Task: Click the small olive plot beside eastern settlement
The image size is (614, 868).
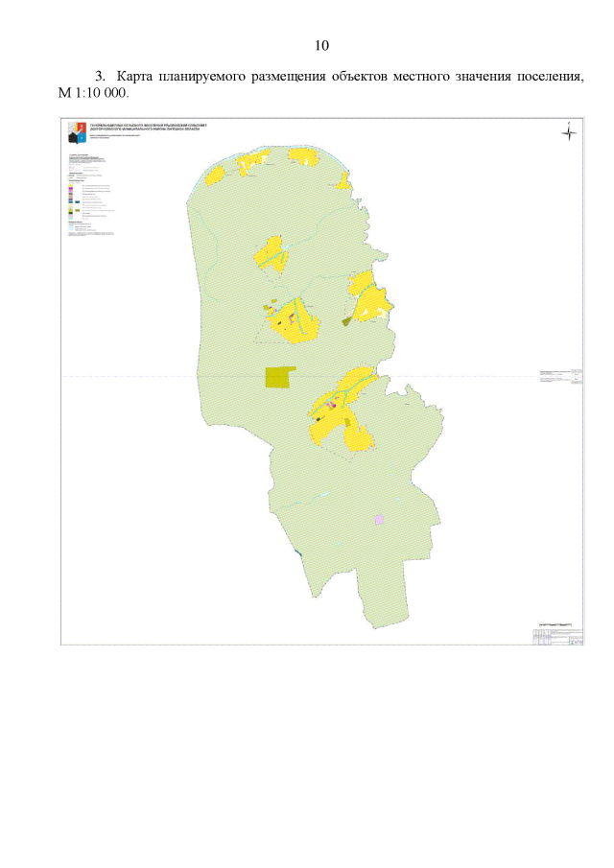Action: coord(347,320)
